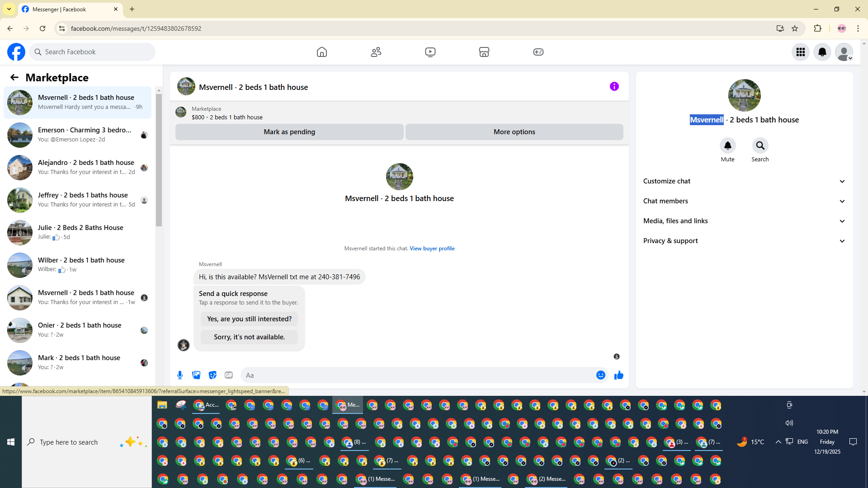This screenshot has width=868, height=488.
Task: Go to the Facebook Home tab
Action: 321,52
